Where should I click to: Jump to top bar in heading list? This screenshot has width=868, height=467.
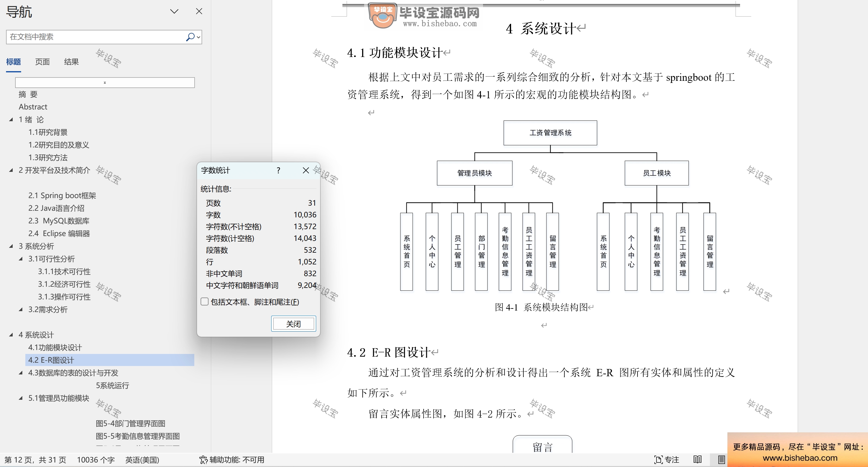pos(105,83)
